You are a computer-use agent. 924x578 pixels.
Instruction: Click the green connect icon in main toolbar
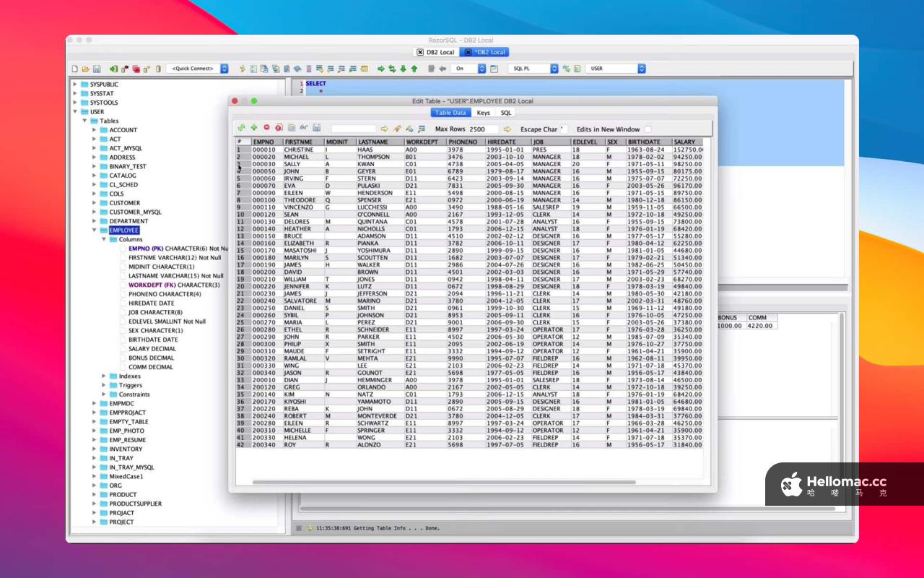point(114,69)
